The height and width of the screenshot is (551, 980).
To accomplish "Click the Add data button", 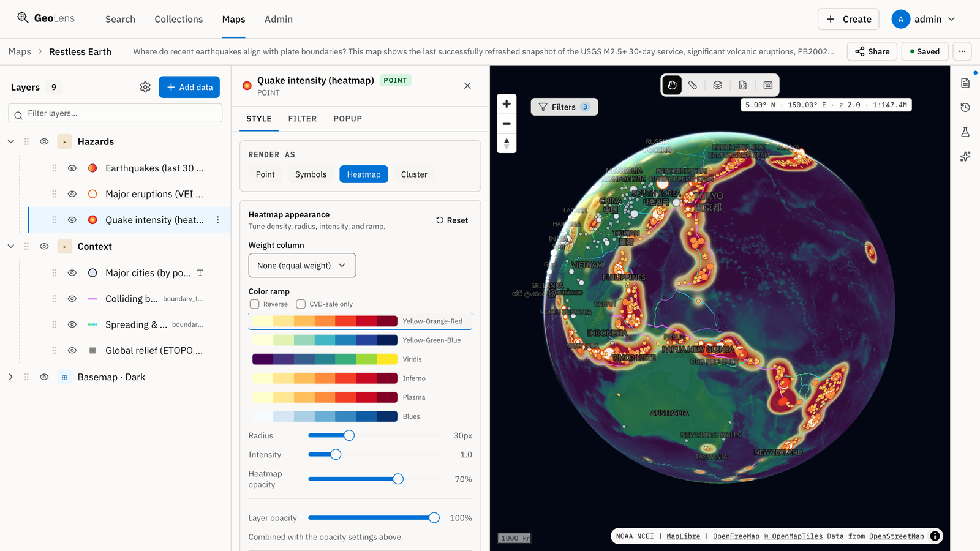I will coord(189,88).
